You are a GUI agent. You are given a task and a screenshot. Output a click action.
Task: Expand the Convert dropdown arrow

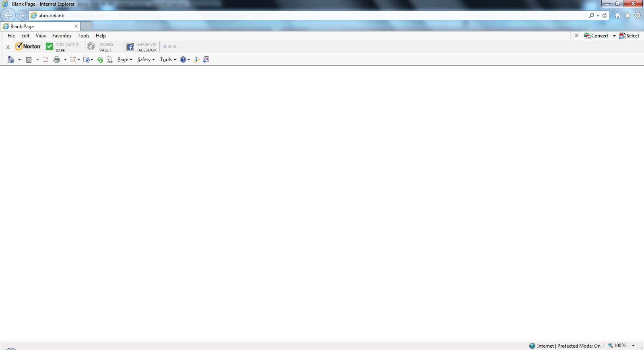614,36
